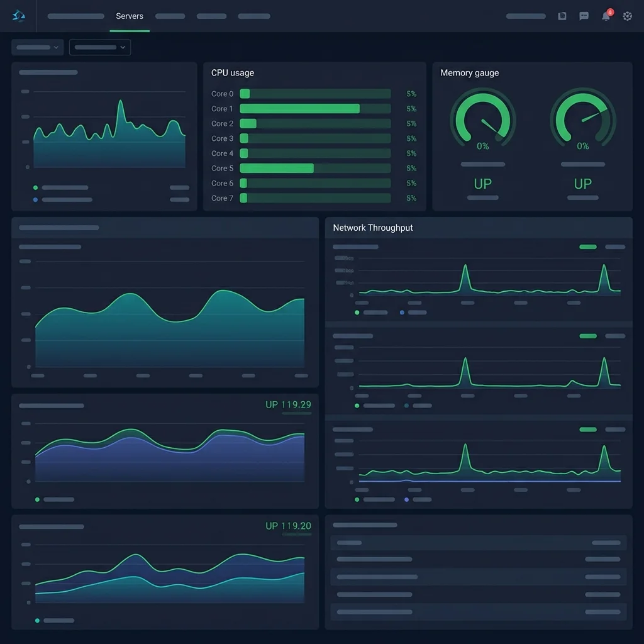Open the first filter dropdown below the navbar

pos(37,47)
